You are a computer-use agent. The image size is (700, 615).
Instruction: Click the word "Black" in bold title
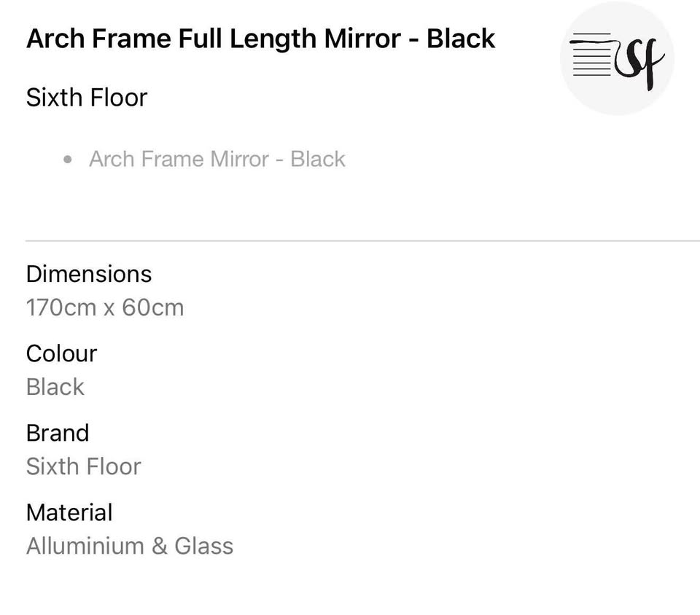[x=461, y=39]
